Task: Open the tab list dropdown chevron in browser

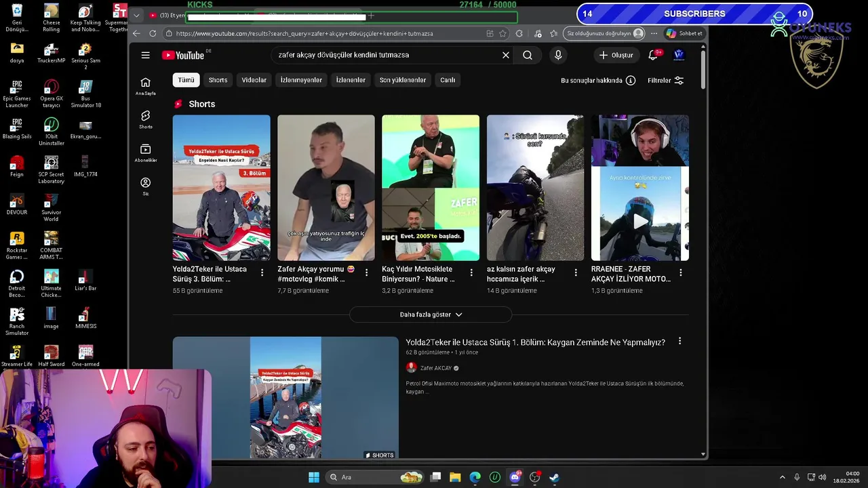Action: [136, 16]
